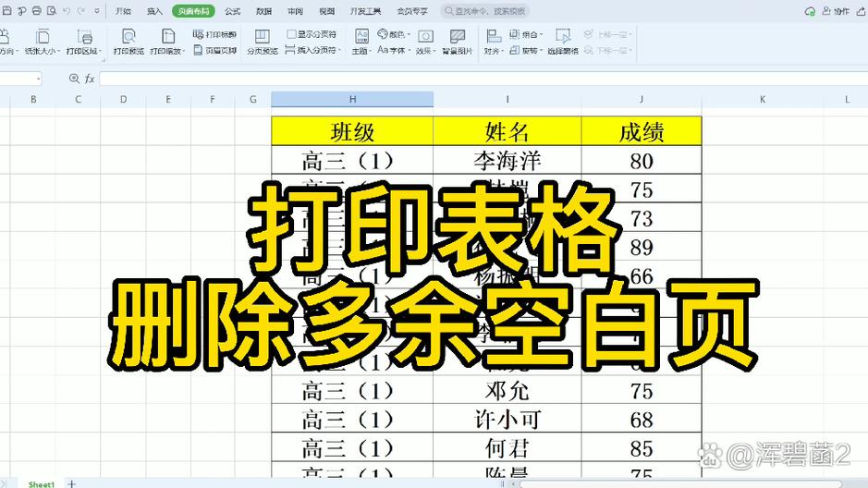
Task: Open the 打印缩放 print scaling dropdown
Action: pyautogui.click(x=166, y=42)
